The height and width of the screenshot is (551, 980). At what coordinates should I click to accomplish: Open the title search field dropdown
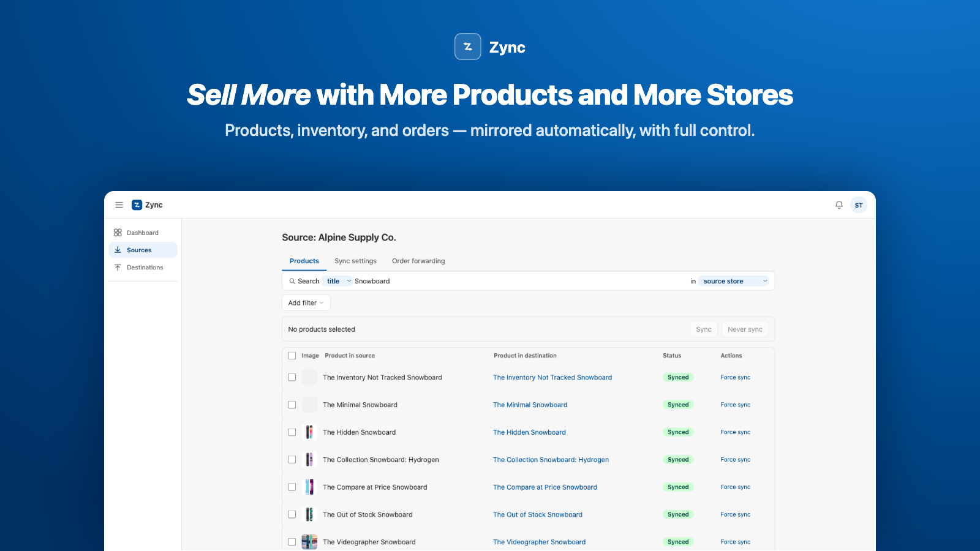click(337, 281)
